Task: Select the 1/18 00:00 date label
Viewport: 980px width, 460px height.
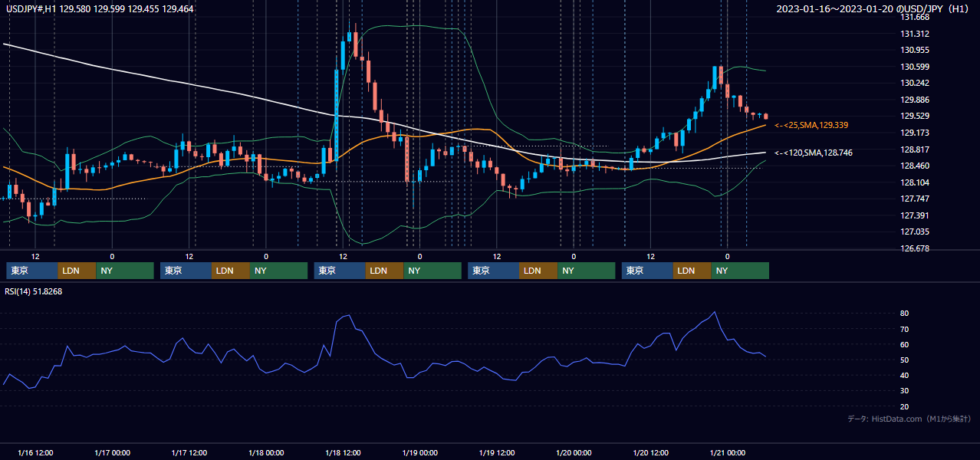Action: tap(266, 453)
